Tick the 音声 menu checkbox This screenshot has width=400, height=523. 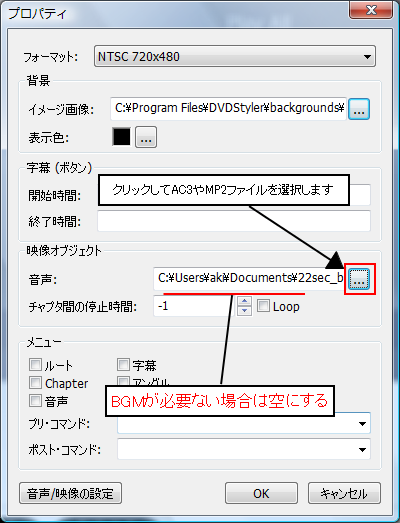35,400
